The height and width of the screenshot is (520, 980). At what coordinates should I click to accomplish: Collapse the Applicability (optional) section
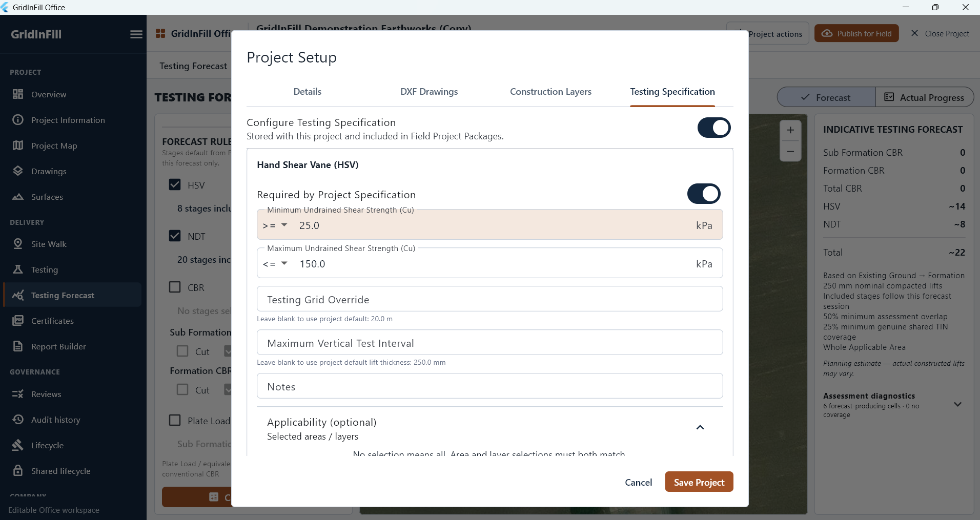point(700,427)
